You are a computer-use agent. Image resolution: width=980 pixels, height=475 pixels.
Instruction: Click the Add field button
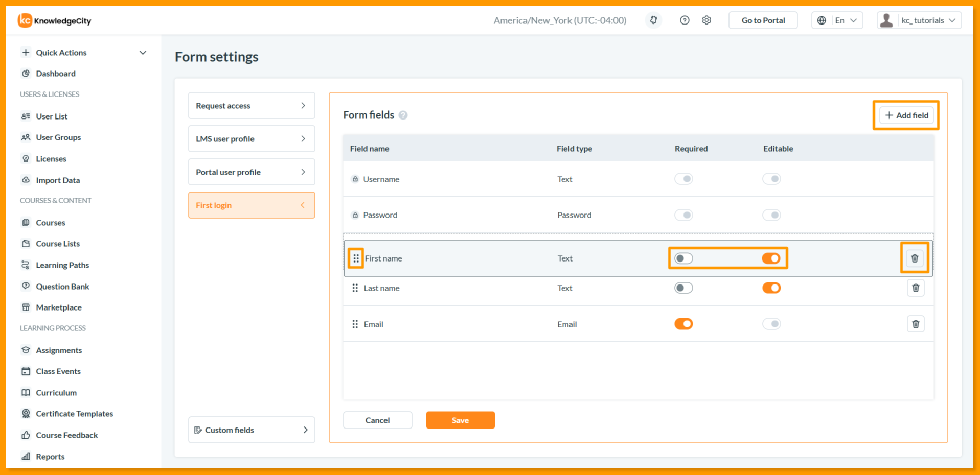pyautogui.click(x=906, y=115)
